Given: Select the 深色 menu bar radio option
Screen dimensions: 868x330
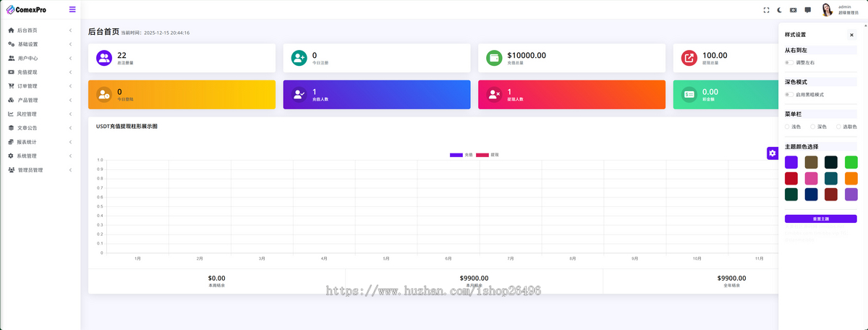Looking at the screenshot, I should pyautogui.click(x=813, y=127).
